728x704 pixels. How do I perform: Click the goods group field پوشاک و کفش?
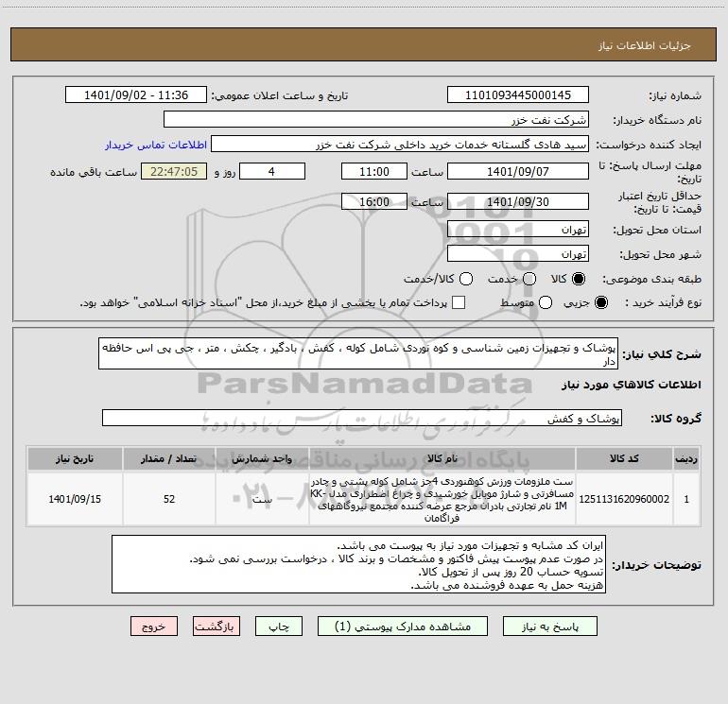click(x=362, y=418)
